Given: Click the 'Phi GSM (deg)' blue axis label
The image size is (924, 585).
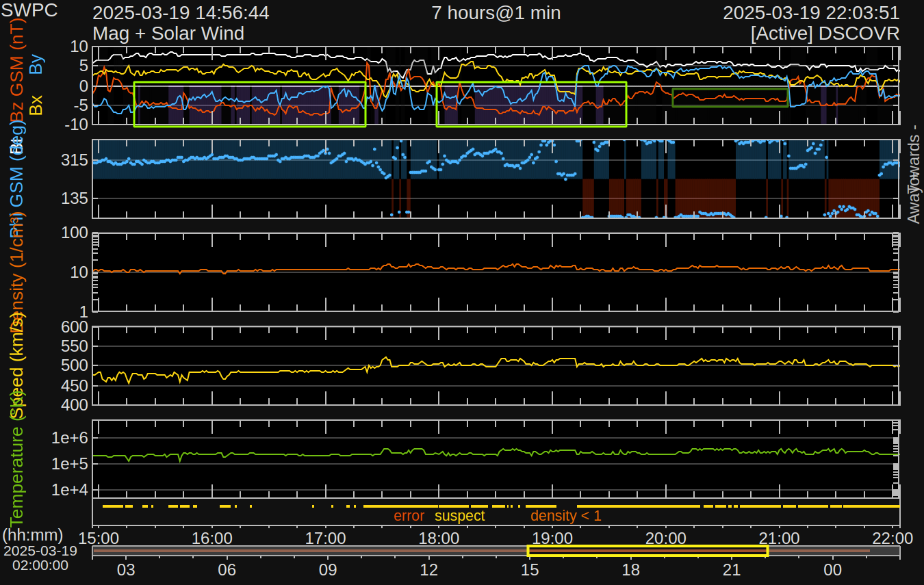Looking at the screenshot, I should coord(16,178).
